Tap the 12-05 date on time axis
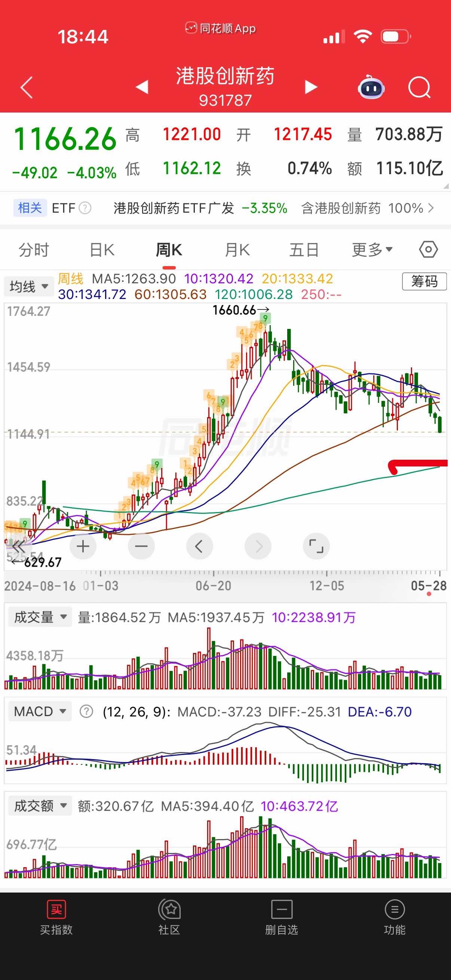 tap(326, 586)
